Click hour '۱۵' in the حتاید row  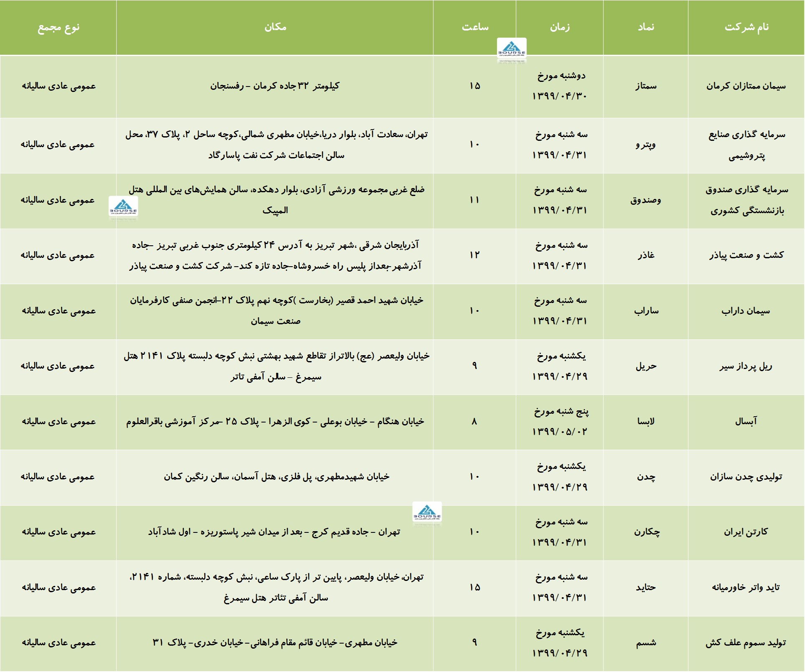(x=474, y=588)
